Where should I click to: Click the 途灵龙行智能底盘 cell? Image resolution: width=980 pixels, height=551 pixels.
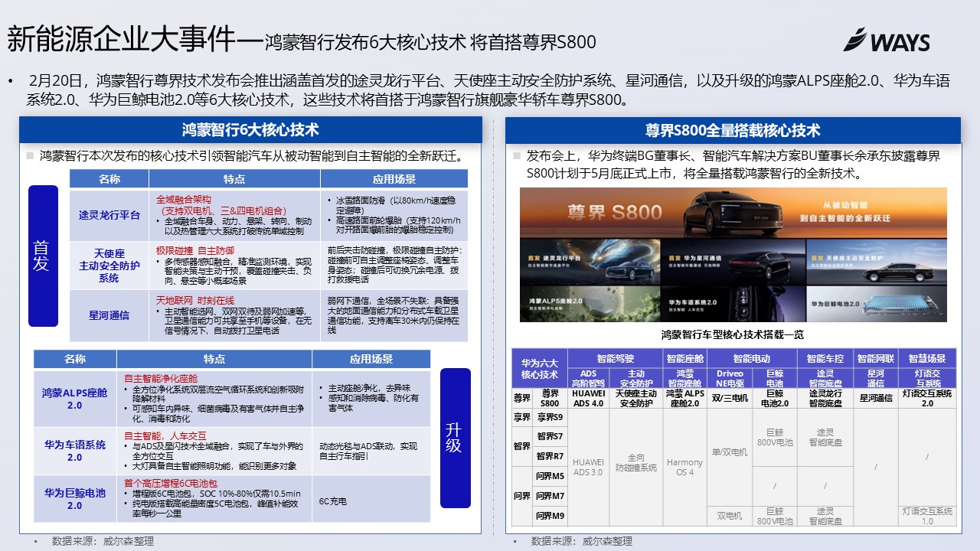click(x=825, y=398)
